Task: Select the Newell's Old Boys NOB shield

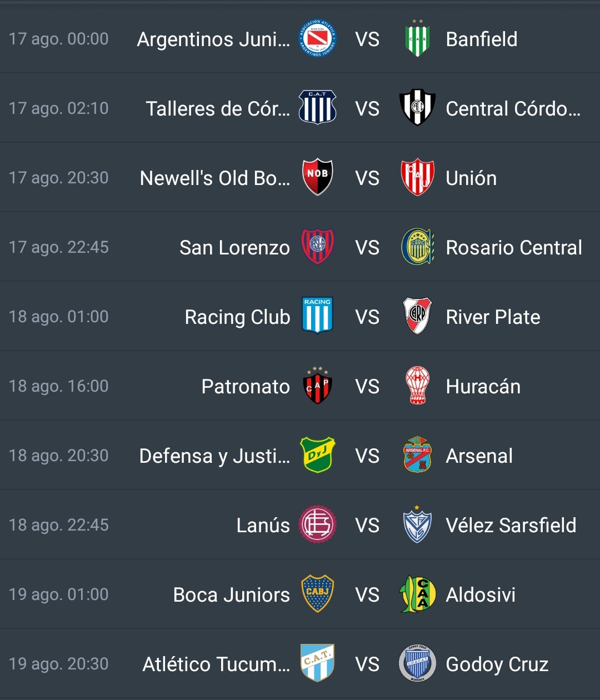Action: point(317,177)
